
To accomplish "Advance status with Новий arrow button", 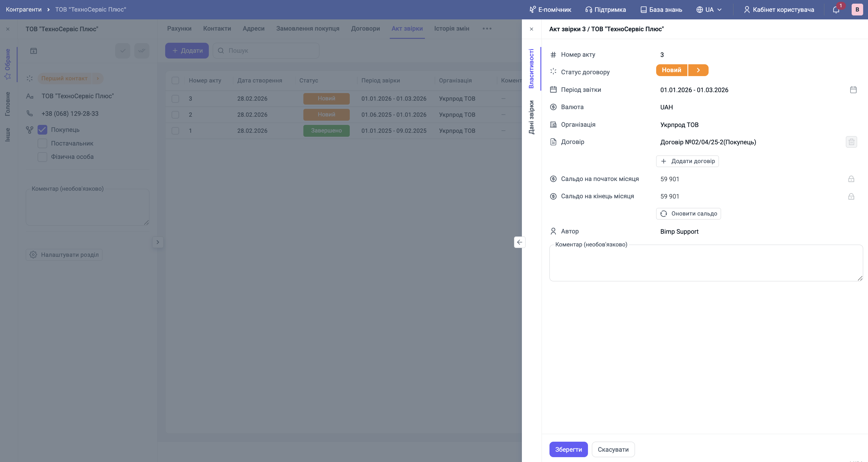I will pyautogui.click(x=698, y=70).
